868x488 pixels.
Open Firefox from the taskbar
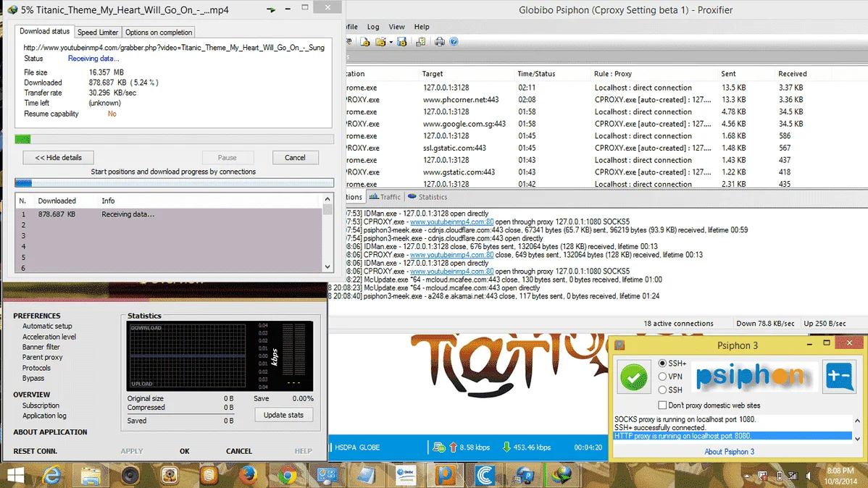point(248,475)
